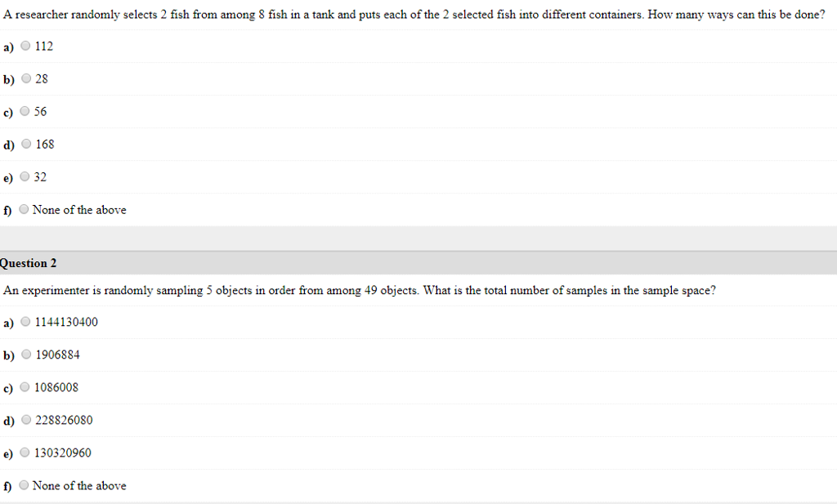This screenshot has width=837, height=504.
Task: Pick option 228826080 in Question 2
Action: [x=25, y=420]
